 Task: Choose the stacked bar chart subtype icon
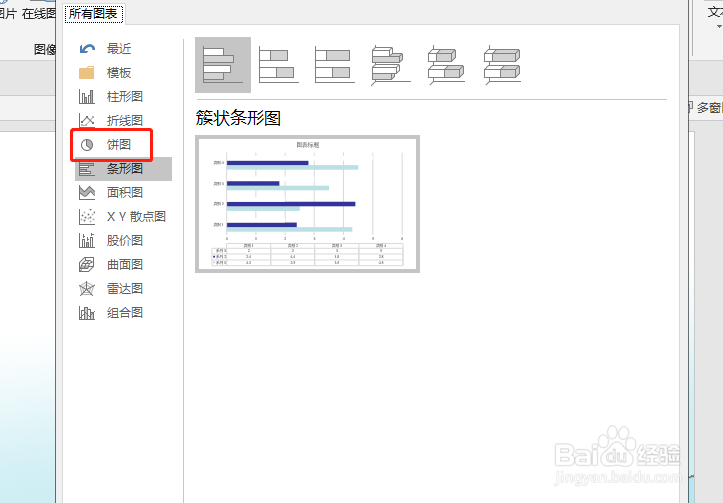[279, 65]
